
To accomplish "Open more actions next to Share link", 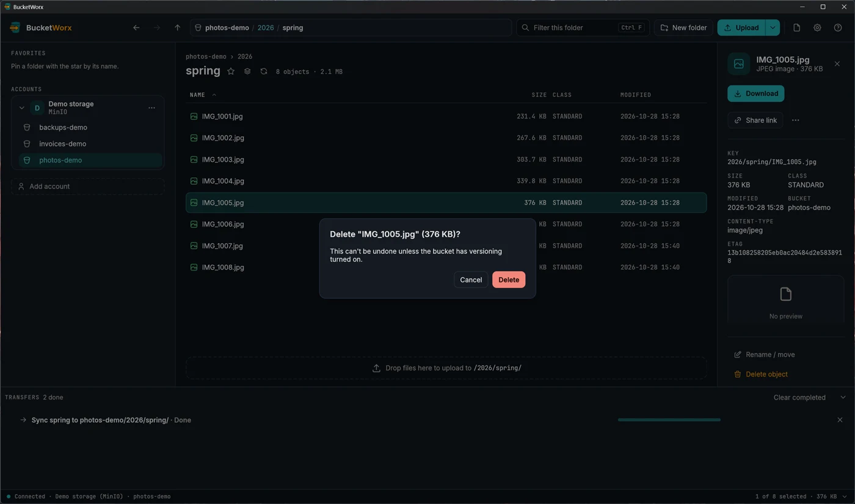I will click(795, 120).
